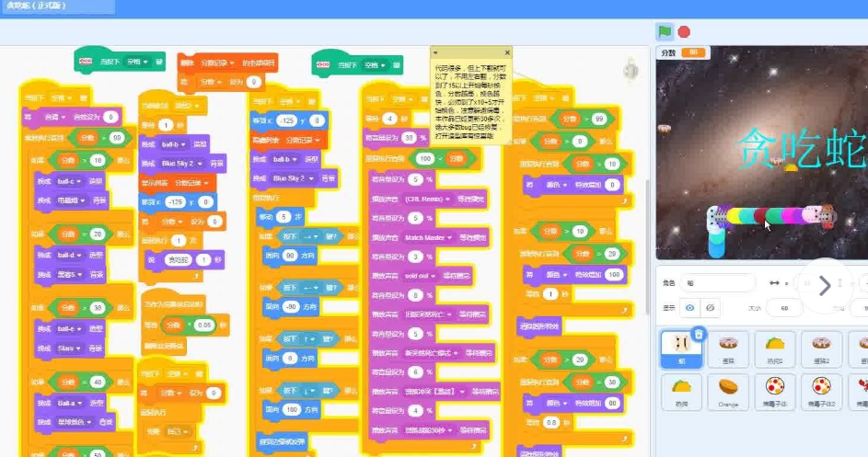Show the sprite using the eye icon

coord(690,307)
